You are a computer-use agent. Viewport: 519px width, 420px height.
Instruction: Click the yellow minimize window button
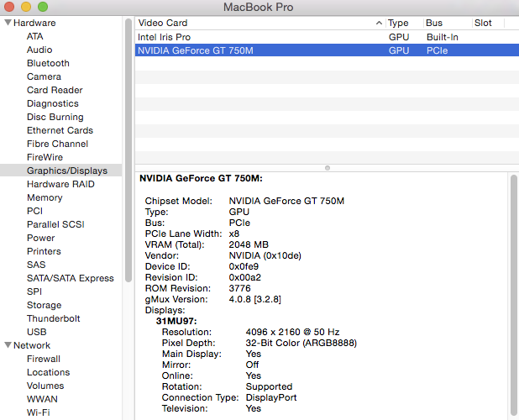click(26, 7)
